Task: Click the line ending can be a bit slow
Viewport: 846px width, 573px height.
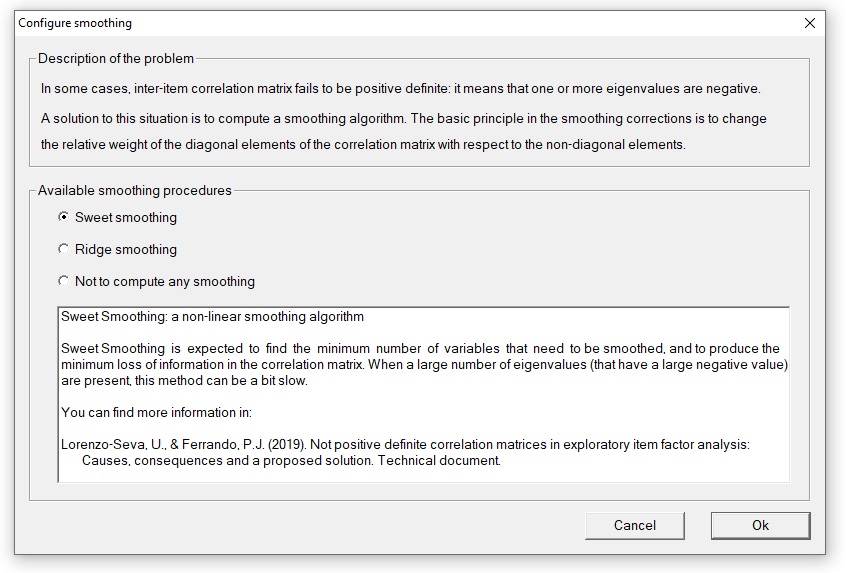Action: tap(184, 381)
